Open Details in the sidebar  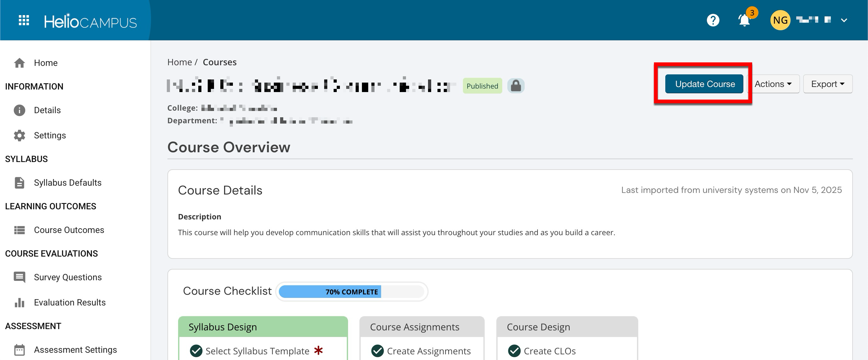47,110
